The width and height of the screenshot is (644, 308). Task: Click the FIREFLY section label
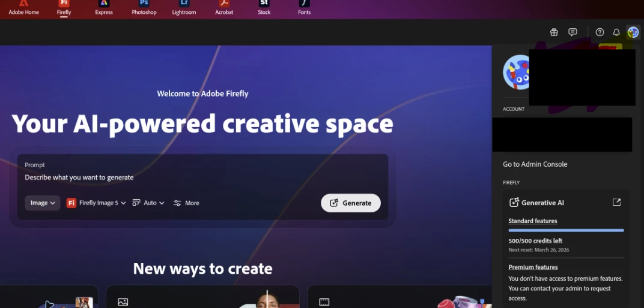click(x=511, y=183)
